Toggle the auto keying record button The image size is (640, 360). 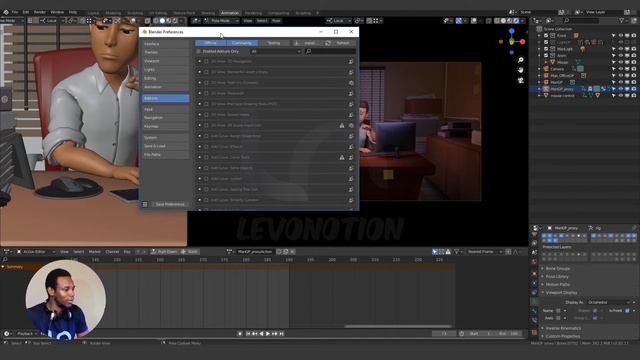tap(240, 333)
